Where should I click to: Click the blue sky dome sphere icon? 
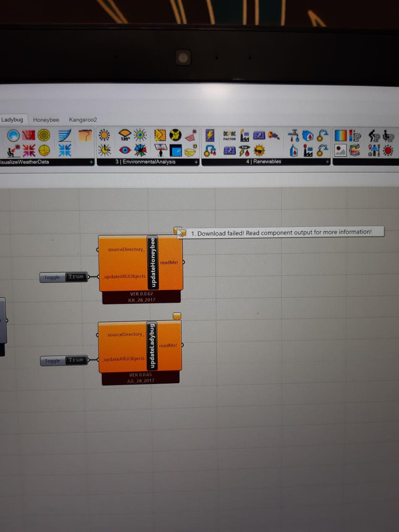(x=13, y=135)
